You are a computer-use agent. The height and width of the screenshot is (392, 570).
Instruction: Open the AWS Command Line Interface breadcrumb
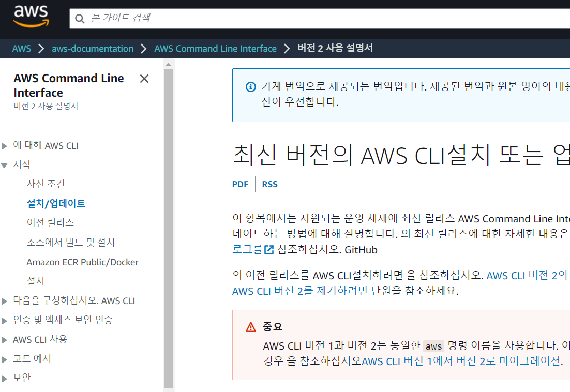[x=215, y=49]
